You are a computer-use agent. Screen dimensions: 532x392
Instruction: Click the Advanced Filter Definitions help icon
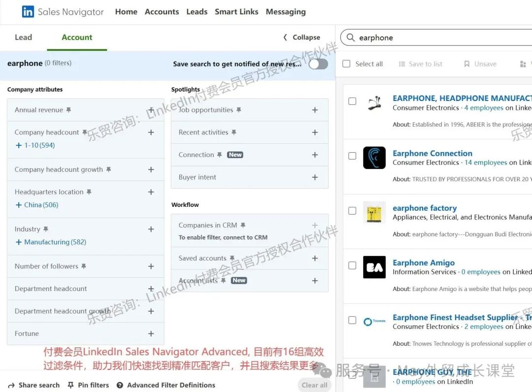coord(120,385)
